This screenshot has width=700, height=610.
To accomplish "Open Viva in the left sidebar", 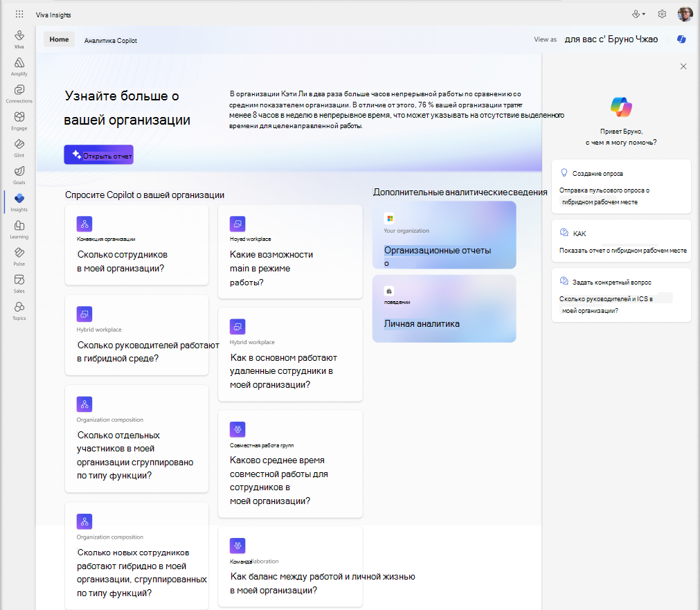I will [19, 39].
